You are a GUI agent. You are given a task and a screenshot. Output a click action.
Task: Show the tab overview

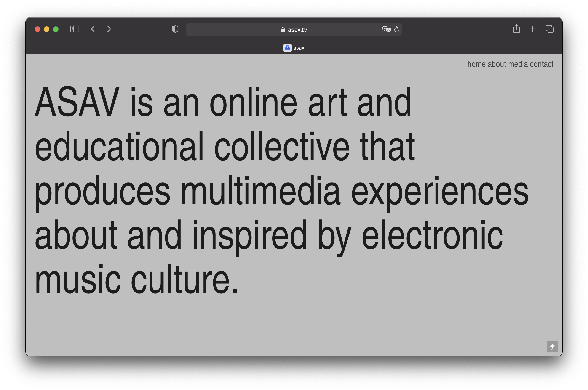tap(549, 29)
